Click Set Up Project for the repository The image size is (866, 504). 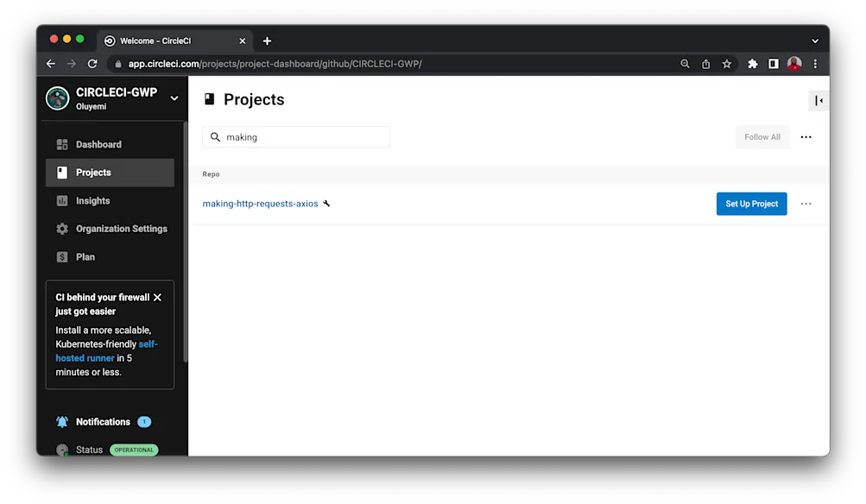[x=750, y=203]
